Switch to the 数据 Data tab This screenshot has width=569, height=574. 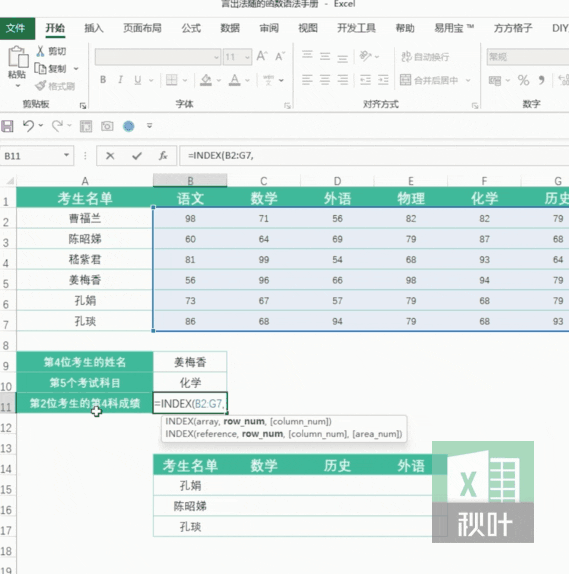230,28
